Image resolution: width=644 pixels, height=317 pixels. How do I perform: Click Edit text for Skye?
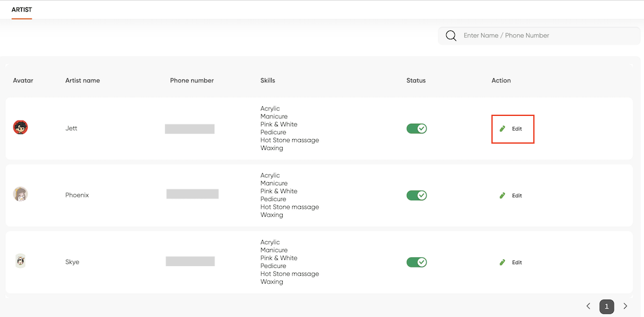(516, 262)
